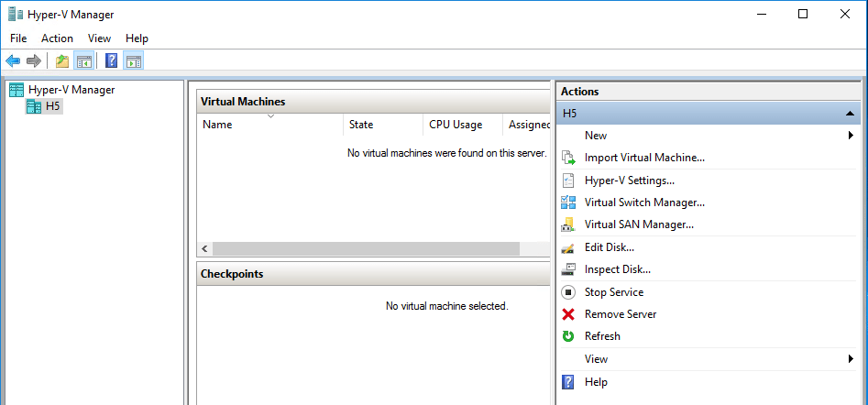The image size is (868, 405).
Task: Open Hyper-V Settings
Action: click(x=629, y=181)
